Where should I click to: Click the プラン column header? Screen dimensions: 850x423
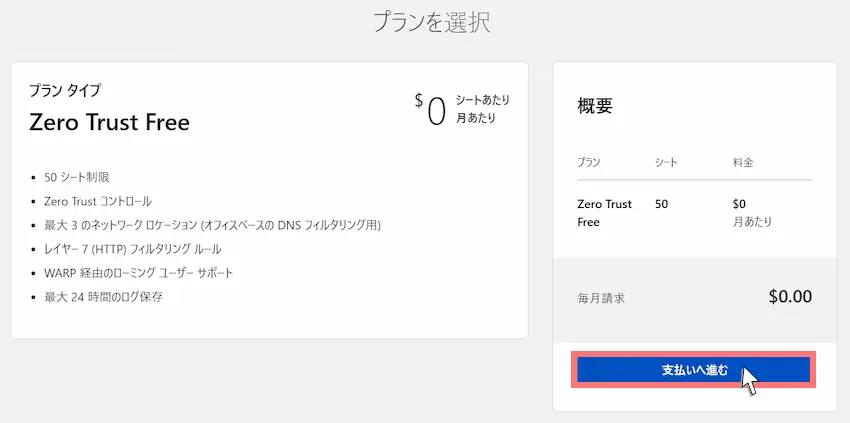click(x=589, y=162)
